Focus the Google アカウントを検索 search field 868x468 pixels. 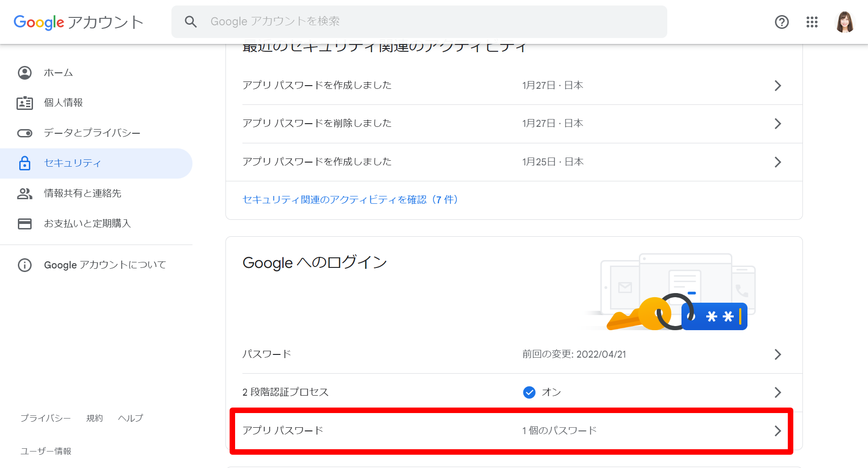coord(419,22)
